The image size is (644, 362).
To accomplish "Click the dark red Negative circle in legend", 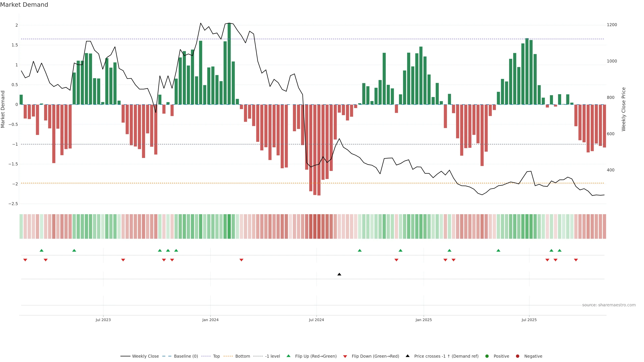I will (518, 356).
